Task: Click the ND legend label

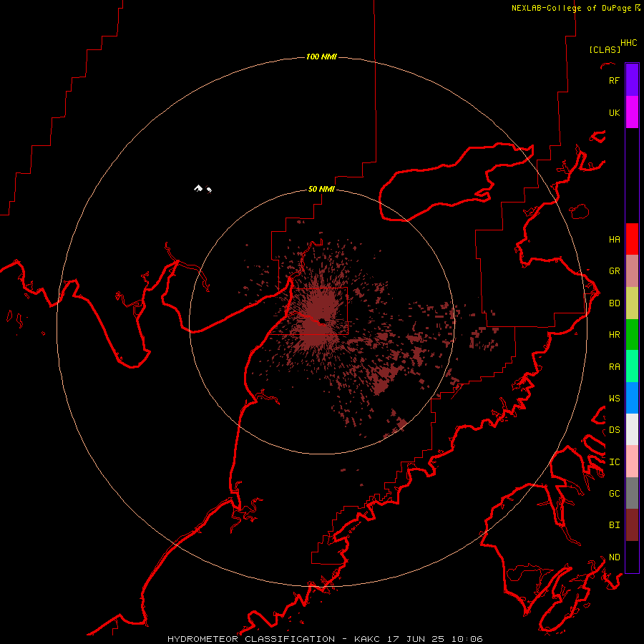Action: point(614,557)
